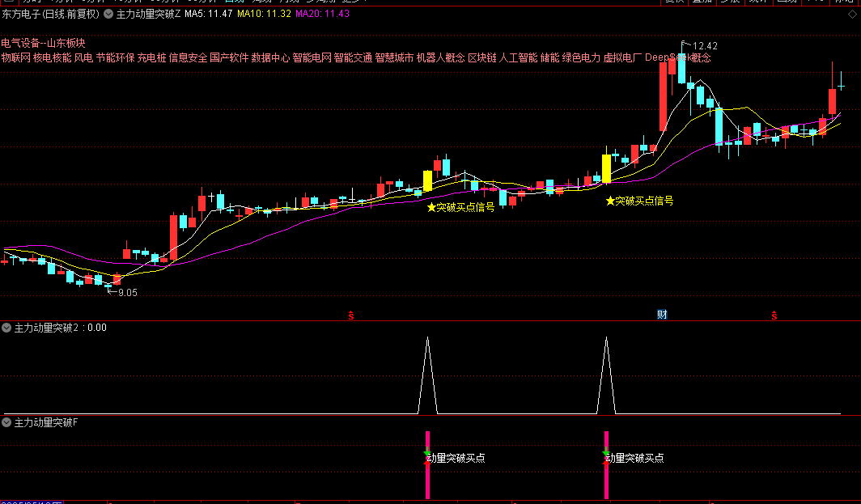Open the 人工智能 concept tag
861x504 pixels.
point(519,57)
